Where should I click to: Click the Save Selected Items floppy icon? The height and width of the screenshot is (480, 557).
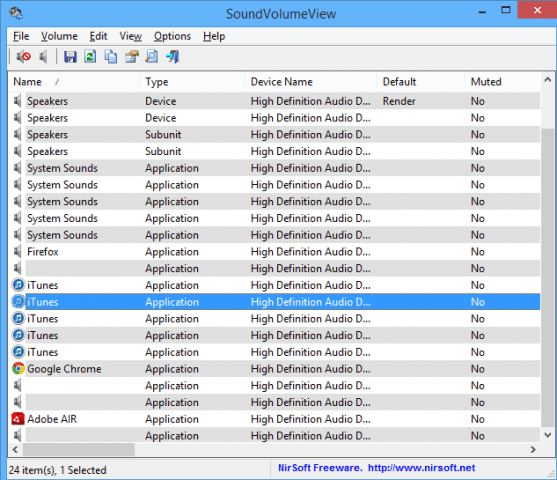(x=70, y=56)
